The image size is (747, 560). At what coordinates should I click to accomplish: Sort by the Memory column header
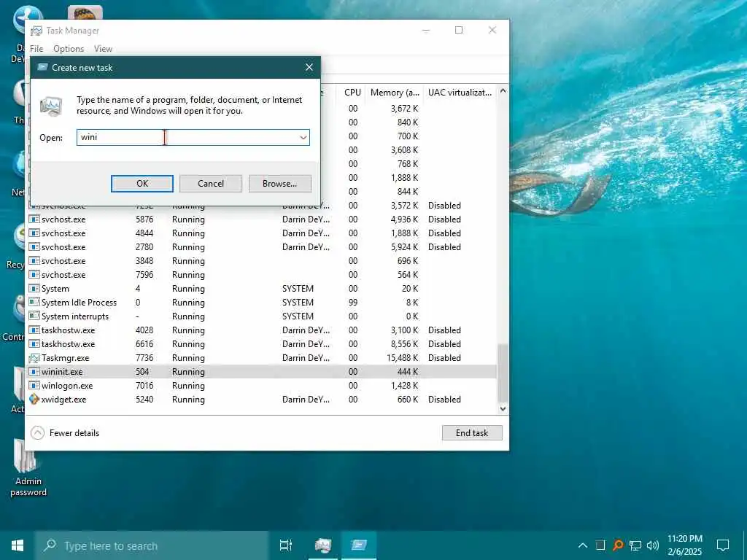click(395, 93)
